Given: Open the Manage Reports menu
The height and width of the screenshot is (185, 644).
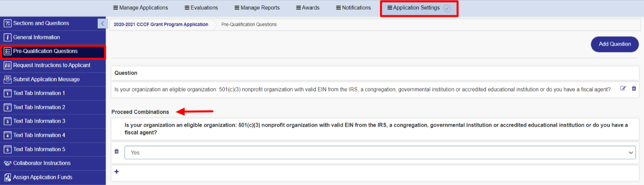Looking at the screenshot, I should pos(257,8).
